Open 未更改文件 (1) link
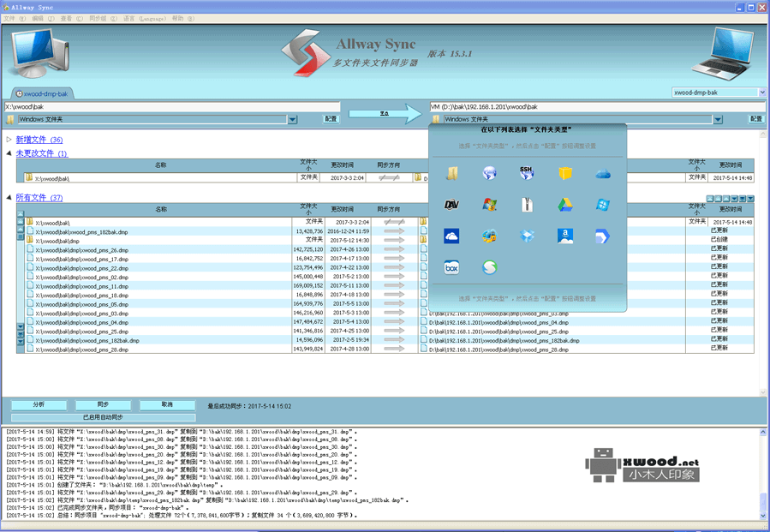770x532 pixels. (42, 153)
